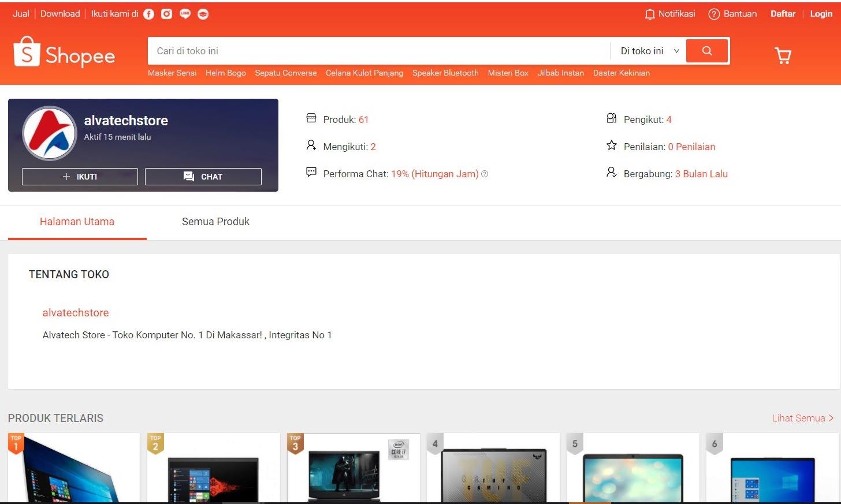This screenshot has width=841, height=504.
Task: Click the 'Bergabung: 3 Bulan Lalu' text
Action: coord(676,174)
